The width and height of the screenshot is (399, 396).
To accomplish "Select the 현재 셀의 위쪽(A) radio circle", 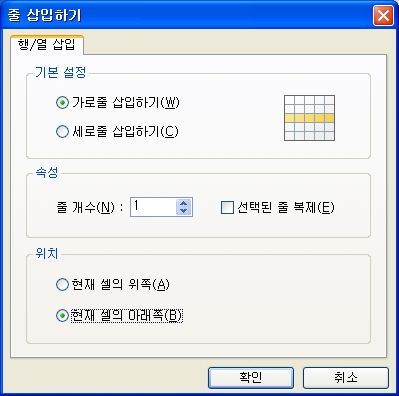I will 62,285.
